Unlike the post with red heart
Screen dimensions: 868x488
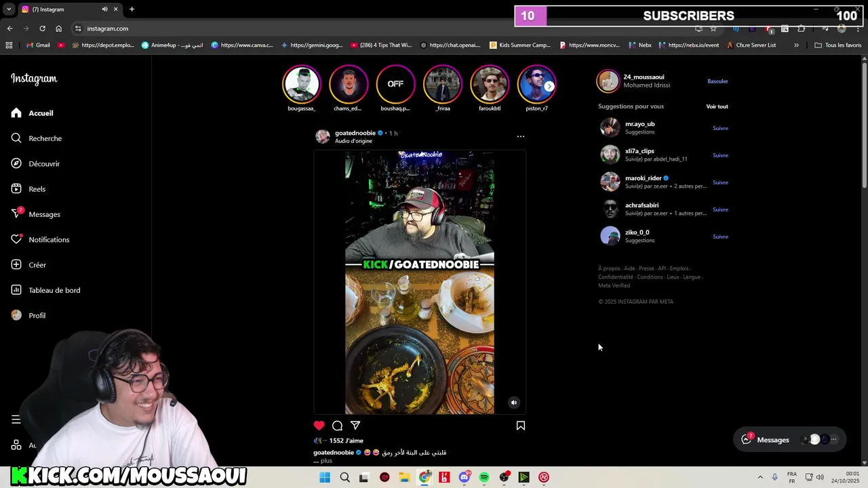(x=319, y=426)
